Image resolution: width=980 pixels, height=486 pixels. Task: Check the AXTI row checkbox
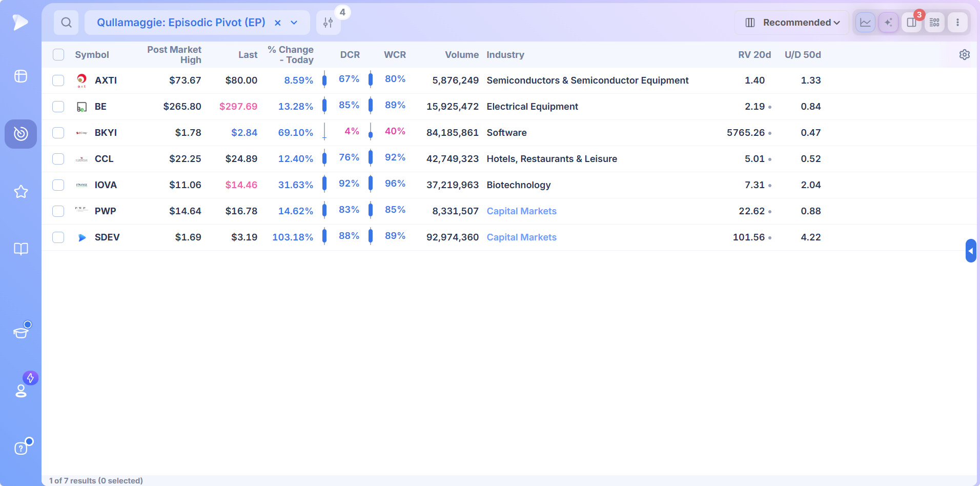[x=58, y=80]
